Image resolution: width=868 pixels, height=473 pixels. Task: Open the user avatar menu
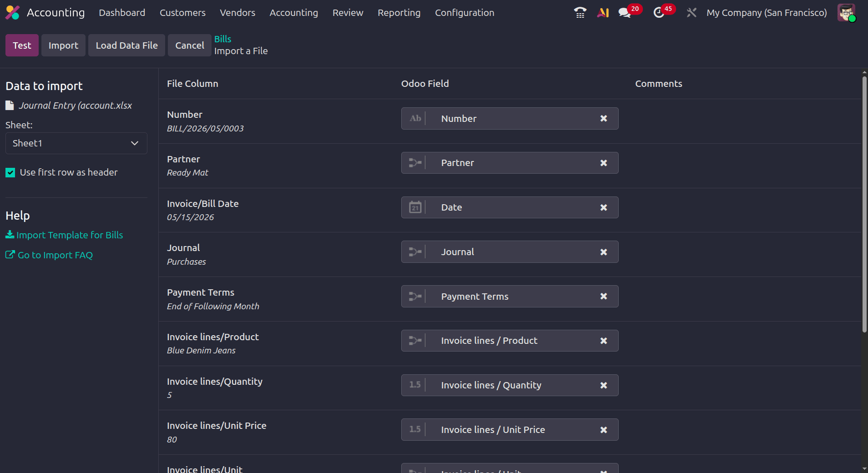coord(846,13)
